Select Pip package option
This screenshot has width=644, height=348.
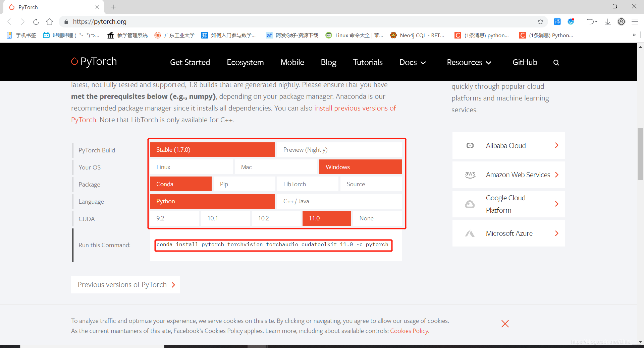click(244, 184)
